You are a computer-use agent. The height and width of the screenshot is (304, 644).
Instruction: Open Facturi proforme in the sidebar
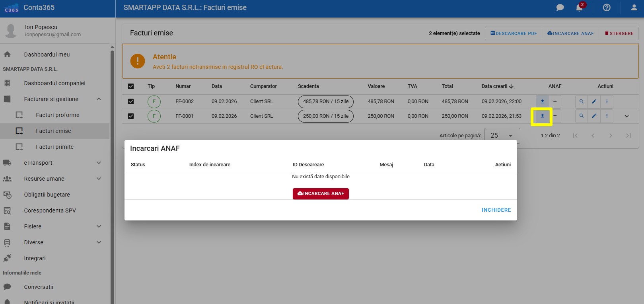pos(58,115)
